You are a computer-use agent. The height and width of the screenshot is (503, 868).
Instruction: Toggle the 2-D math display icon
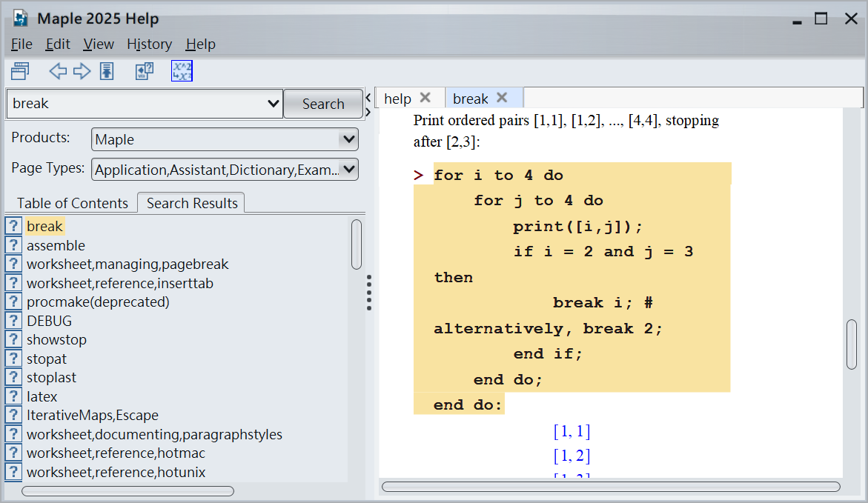click(x=182, y=71)
